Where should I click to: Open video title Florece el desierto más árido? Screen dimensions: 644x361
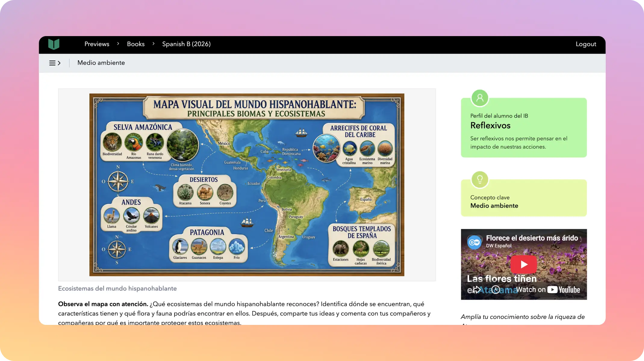click(x=532, y=238)
